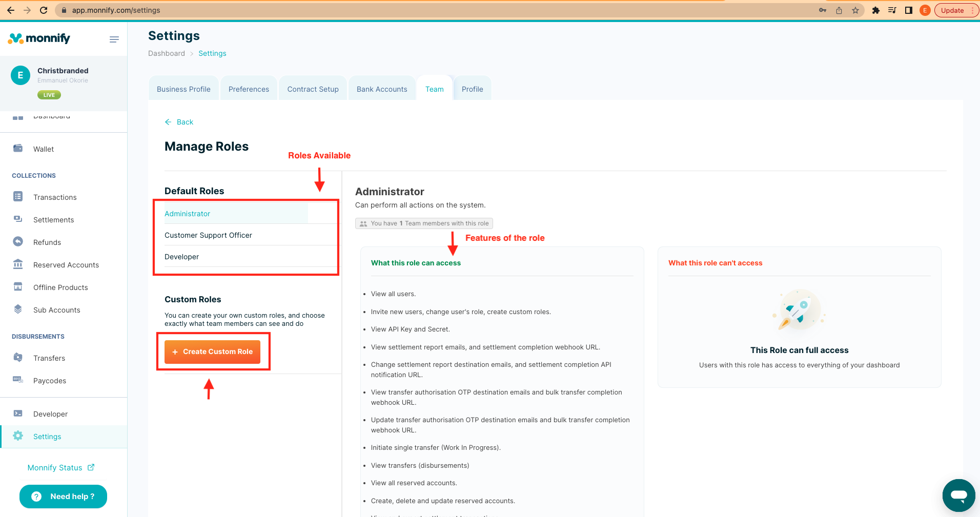Select the Offline Products icon
The height and width of the screenshot is (517, 980).
[x=18, y=287]
